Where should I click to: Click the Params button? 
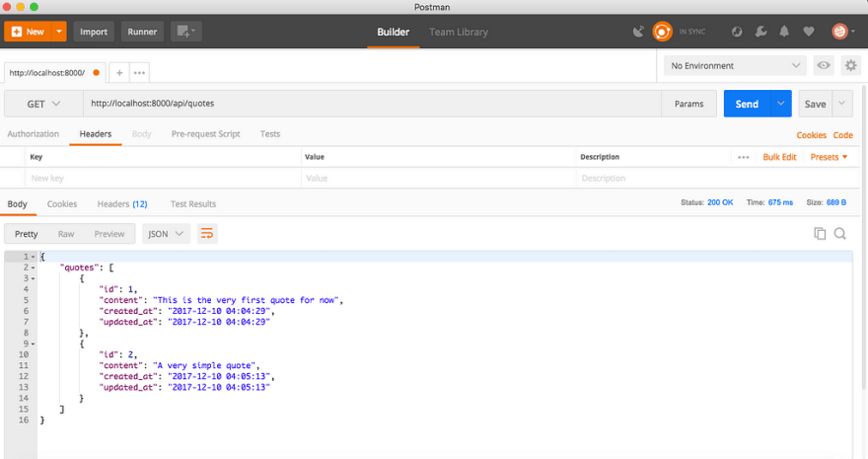pyautogui.click(x=688, y=104)
